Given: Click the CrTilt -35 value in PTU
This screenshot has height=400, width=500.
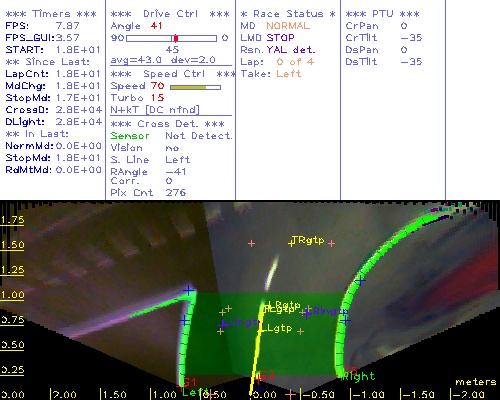Looking at the screenshot, I should click(411, 38).
